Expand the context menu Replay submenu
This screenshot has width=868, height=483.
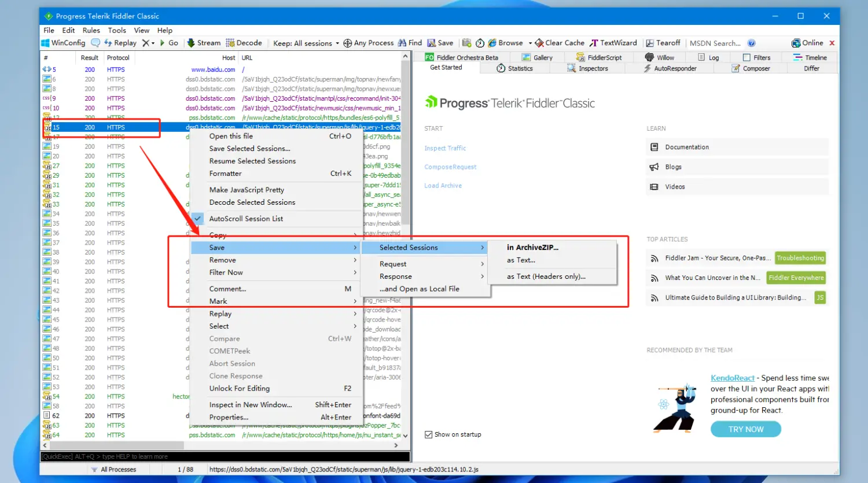275,314
